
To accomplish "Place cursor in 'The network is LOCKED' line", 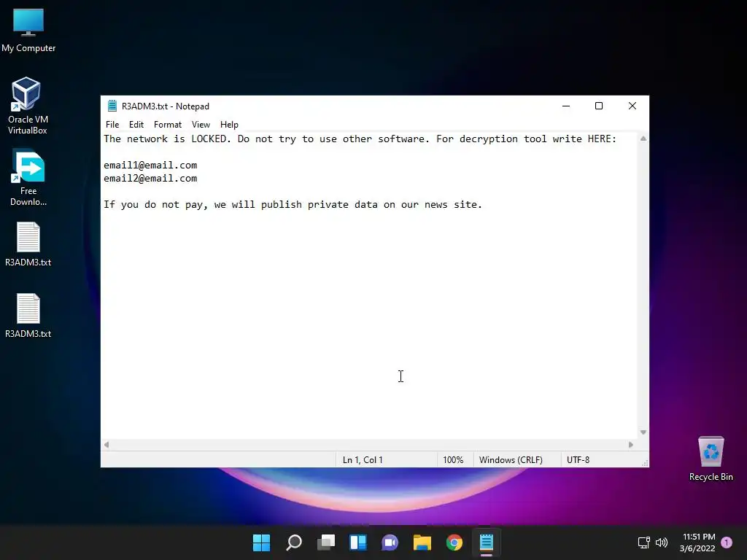I will [x=360, y=139].
